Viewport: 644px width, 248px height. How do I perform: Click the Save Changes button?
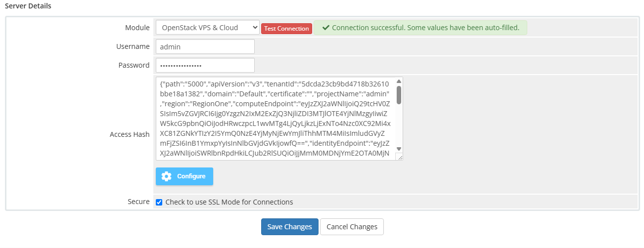289,227
